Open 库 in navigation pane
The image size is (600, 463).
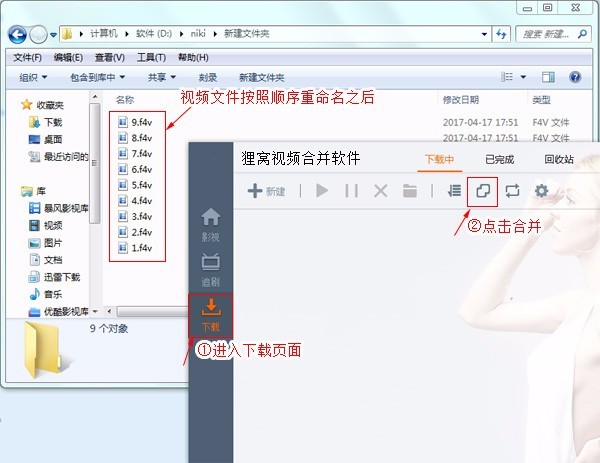pos(33,191)
